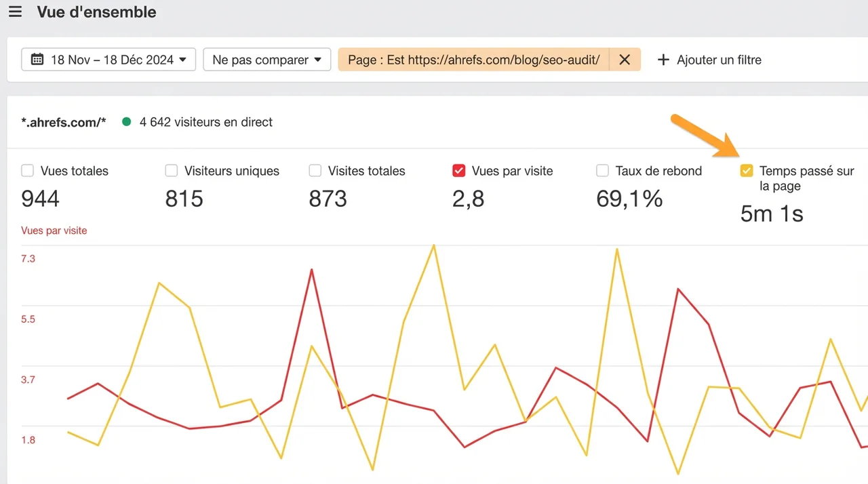
Task: Click the 4 642 visiteurs en direct link
Action: [205, 122]
